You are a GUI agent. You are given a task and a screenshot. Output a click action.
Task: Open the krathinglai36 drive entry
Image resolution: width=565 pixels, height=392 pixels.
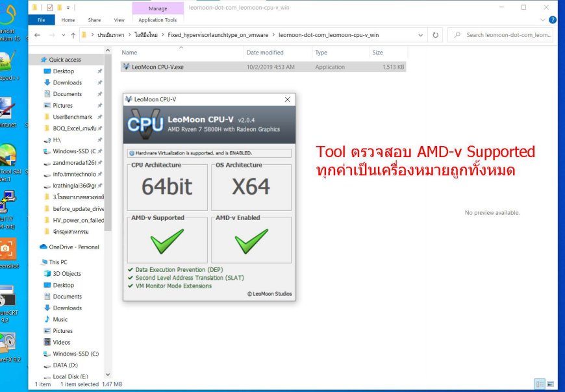point(74,186)
